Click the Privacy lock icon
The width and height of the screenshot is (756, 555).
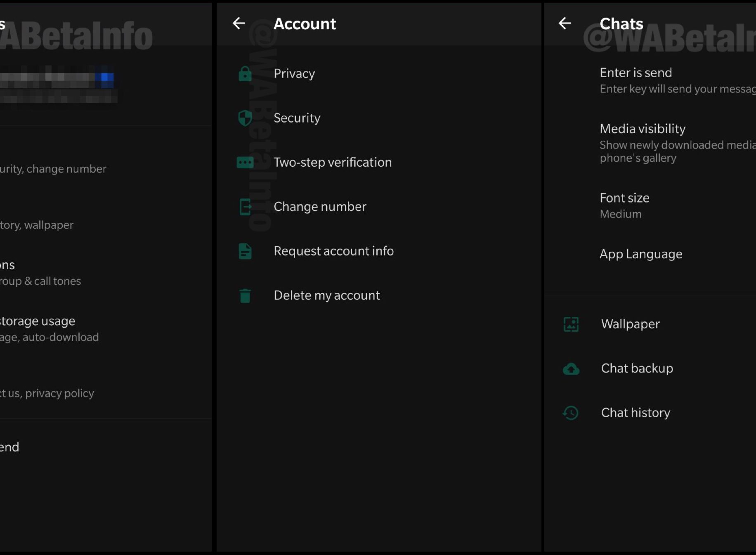245,74
